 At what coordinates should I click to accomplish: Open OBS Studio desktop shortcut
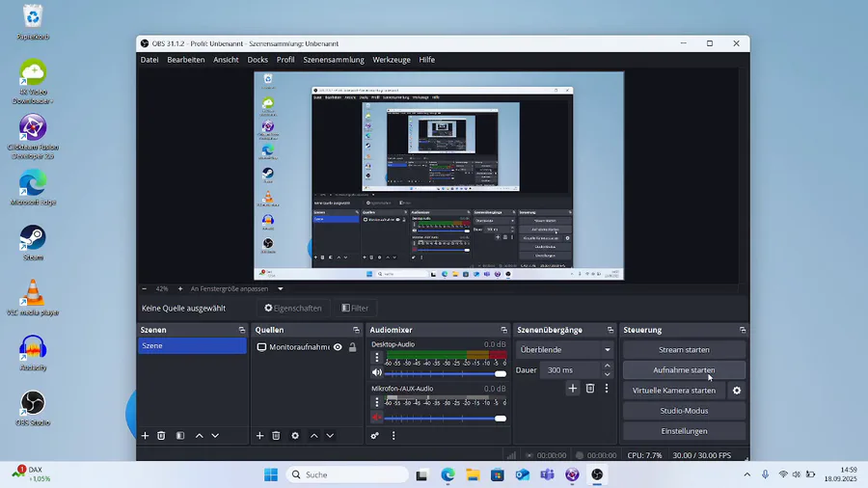(x=33, y=409)
